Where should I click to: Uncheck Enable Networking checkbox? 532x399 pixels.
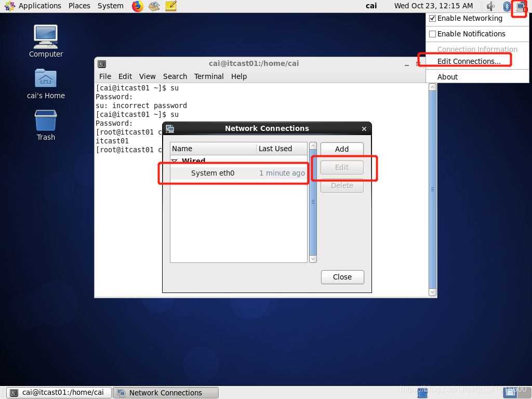coord(433,18)
